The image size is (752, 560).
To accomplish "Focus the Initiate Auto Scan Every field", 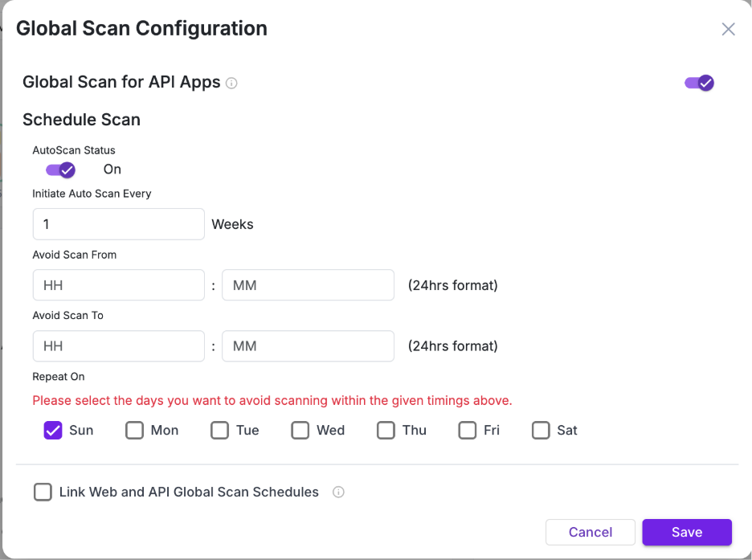I will 118,224.
